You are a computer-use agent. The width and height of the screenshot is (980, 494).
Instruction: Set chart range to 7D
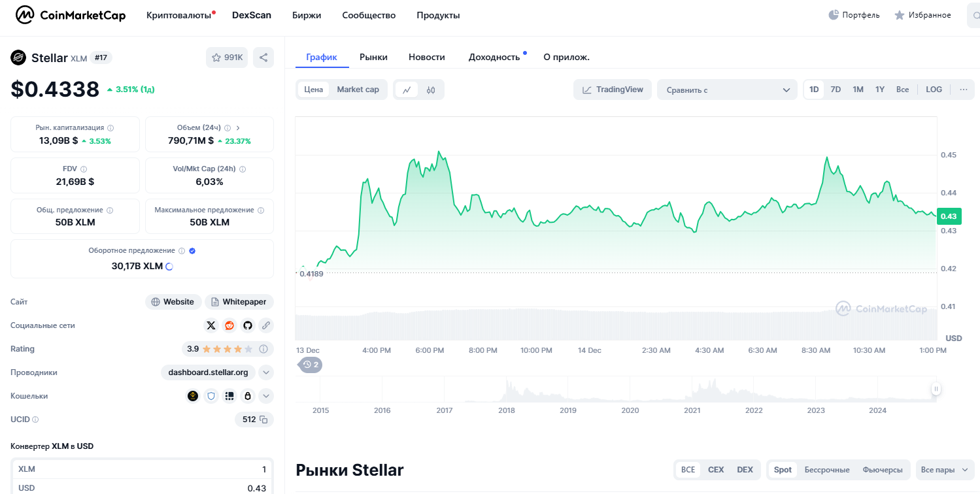[x=836, y=90]
